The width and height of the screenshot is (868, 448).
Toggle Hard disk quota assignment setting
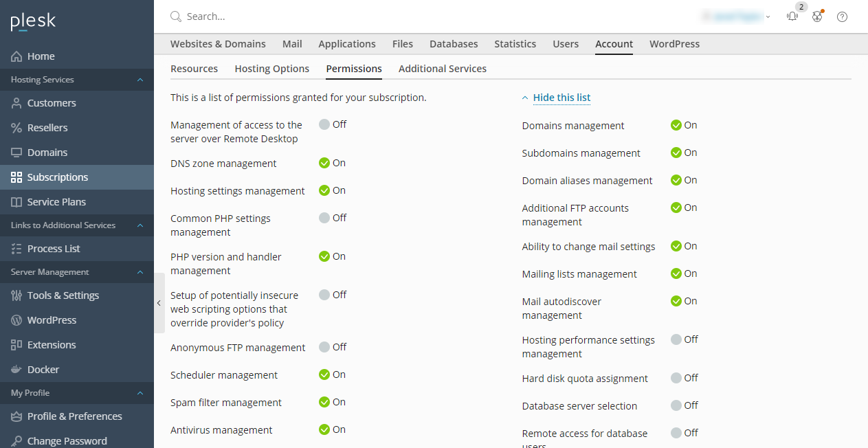click(676, 377)
